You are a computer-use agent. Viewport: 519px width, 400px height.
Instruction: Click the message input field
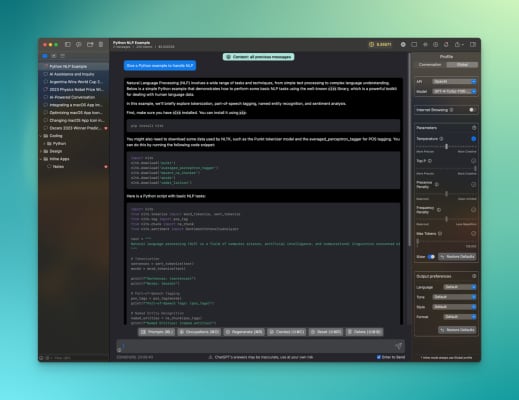[260, 346]
